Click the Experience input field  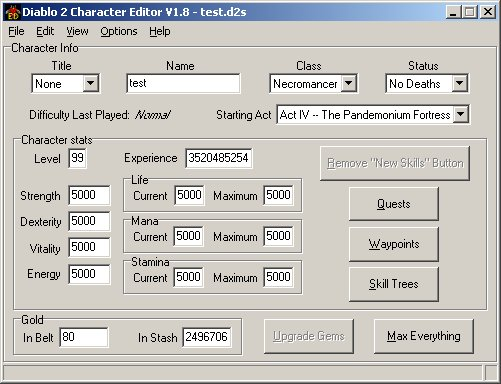pyautogui.click(x=219, y=158)
